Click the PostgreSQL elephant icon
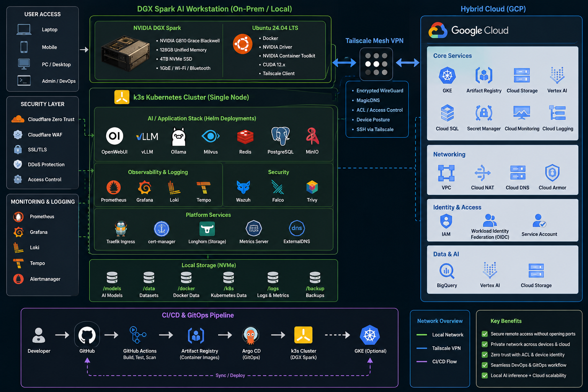Screen dimensions: 588x392 [281, 136]
